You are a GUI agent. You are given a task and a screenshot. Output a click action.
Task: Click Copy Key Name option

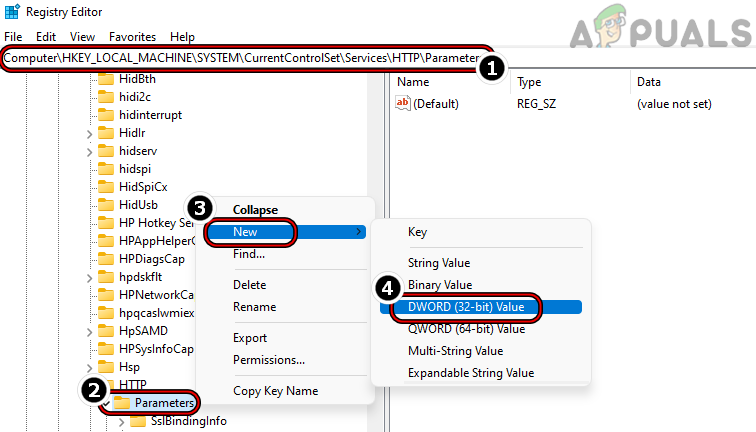(275, 391)
